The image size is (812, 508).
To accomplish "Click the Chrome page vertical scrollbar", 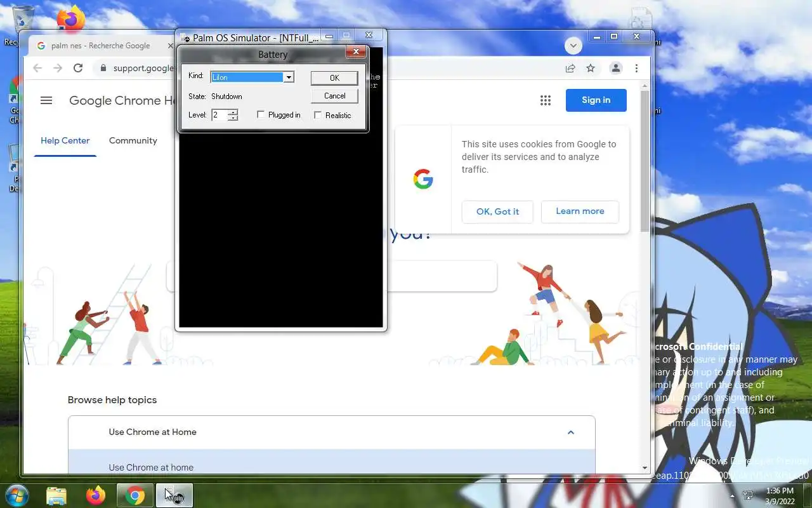I will click(645, 161).
